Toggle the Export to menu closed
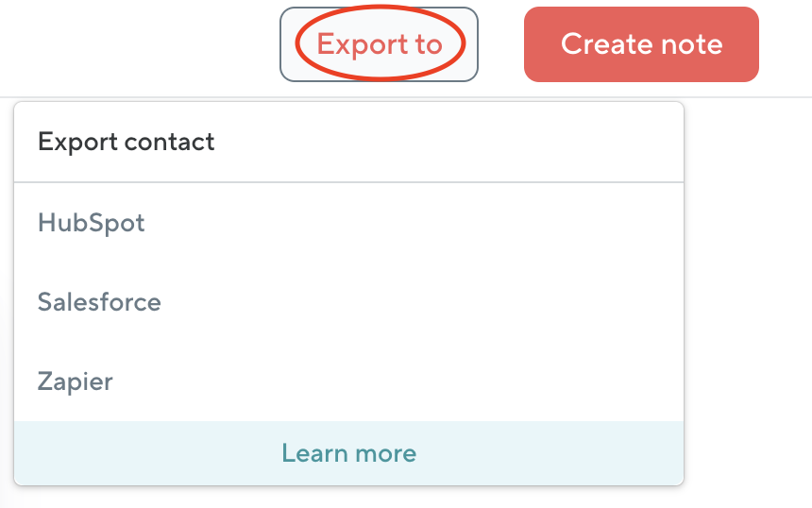The height and width of the screenshot is (508, 812). (x=379, y=44)
